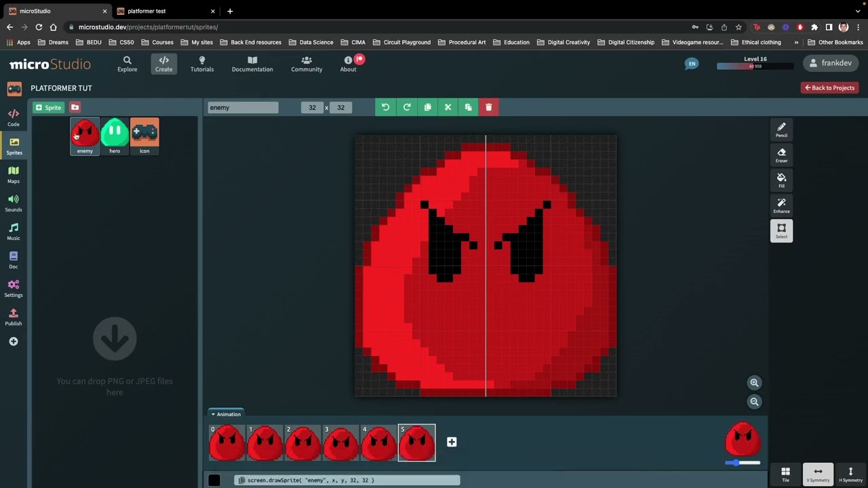Toggle H Symmetry option

click(850, 474)
